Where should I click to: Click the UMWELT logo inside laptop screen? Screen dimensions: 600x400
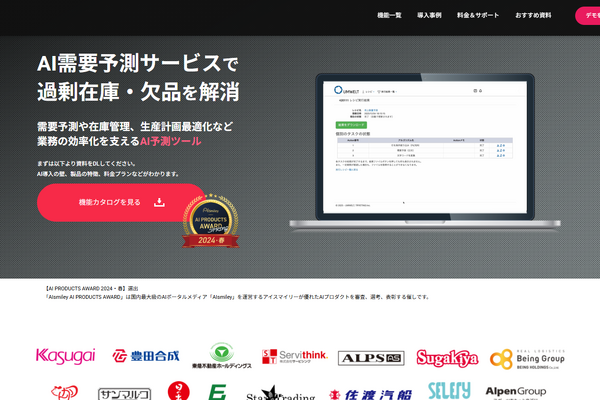(346, 91)
